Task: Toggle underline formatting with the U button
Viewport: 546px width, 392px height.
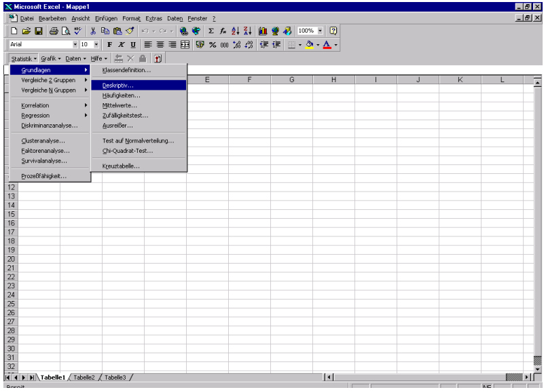Action: (132, 45)
